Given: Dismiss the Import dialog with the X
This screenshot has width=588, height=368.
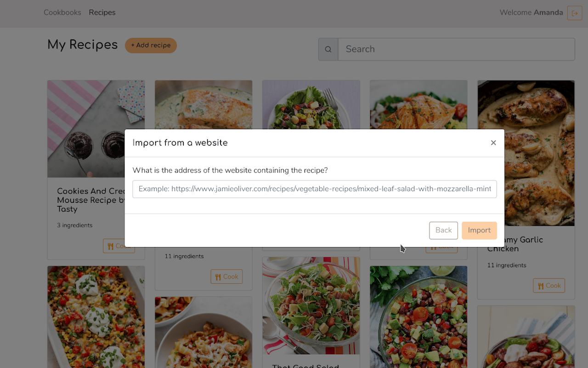Looking at the screenshot, I should 493,143.
